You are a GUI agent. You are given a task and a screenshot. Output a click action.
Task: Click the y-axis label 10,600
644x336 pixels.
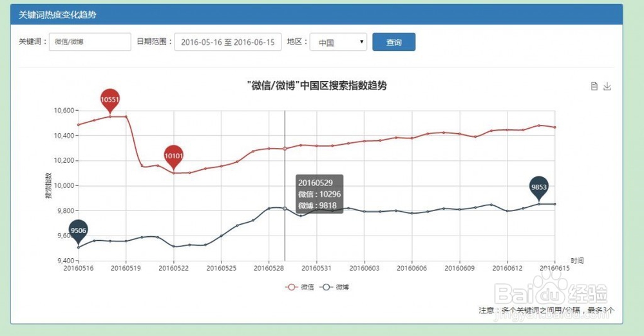(x=64, y=111)
